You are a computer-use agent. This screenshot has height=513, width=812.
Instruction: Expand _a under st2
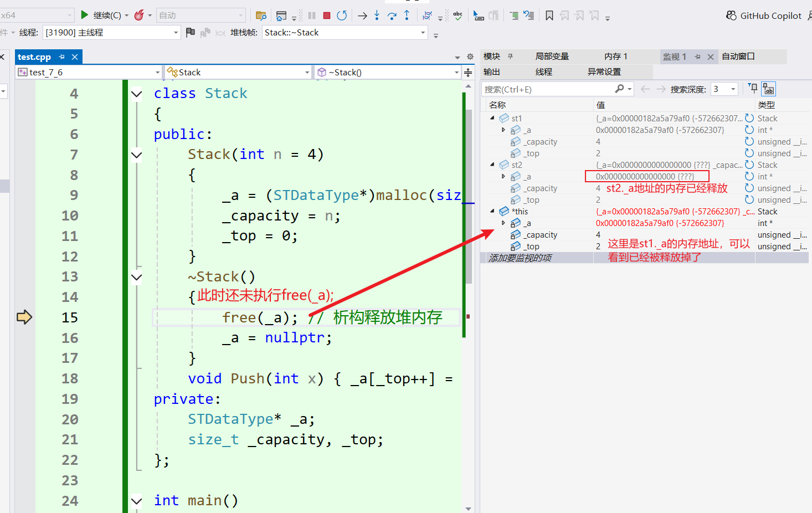click(503, 176)
